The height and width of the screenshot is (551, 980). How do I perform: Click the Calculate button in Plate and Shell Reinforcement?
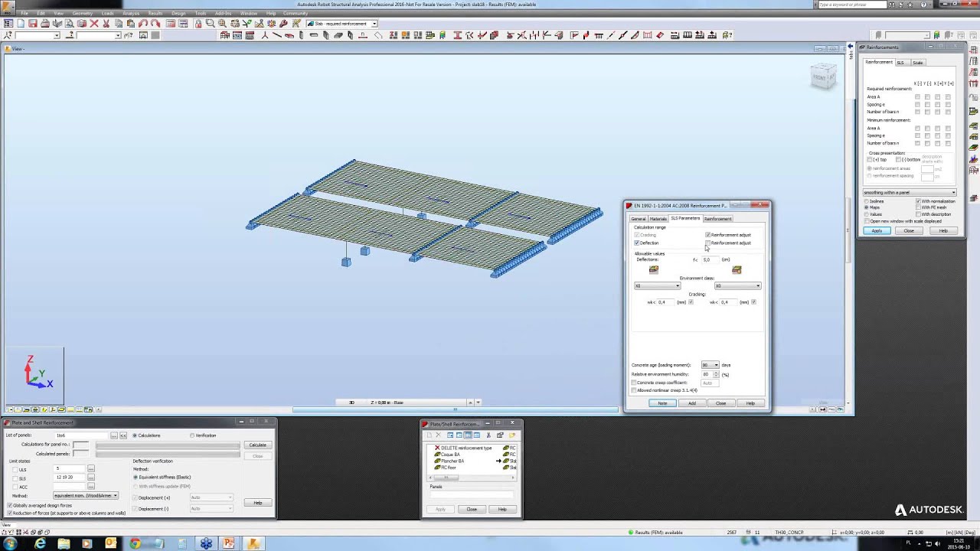click(257, 444)
